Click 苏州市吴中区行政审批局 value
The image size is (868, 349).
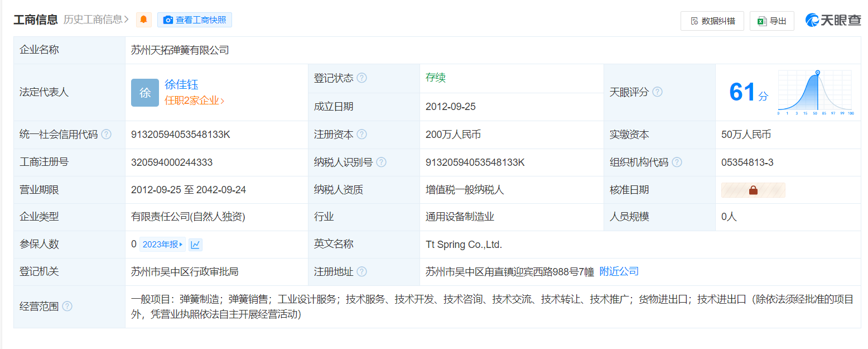coord(185,272)
